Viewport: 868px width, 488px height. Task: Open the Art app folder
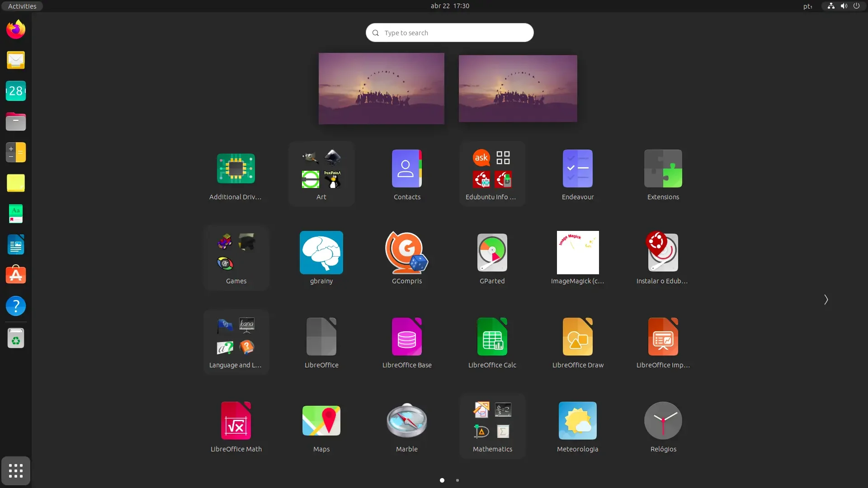tap(321, 174)
